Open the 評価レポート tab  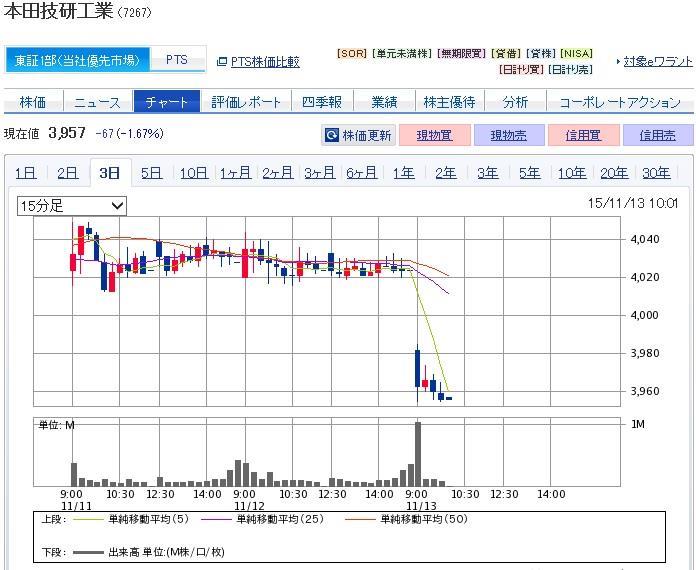246,102
